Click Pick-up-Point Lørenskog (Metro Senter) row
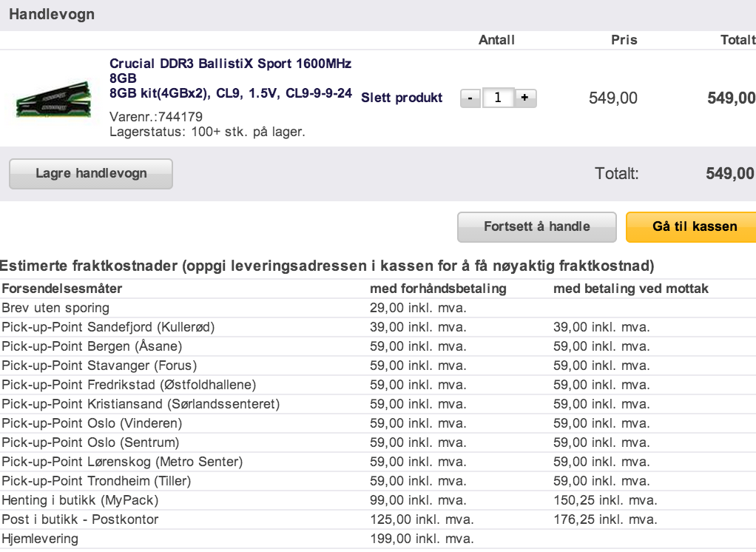This screenshot has height=552, width=756. pyautogui.click(x=378, y=462)
